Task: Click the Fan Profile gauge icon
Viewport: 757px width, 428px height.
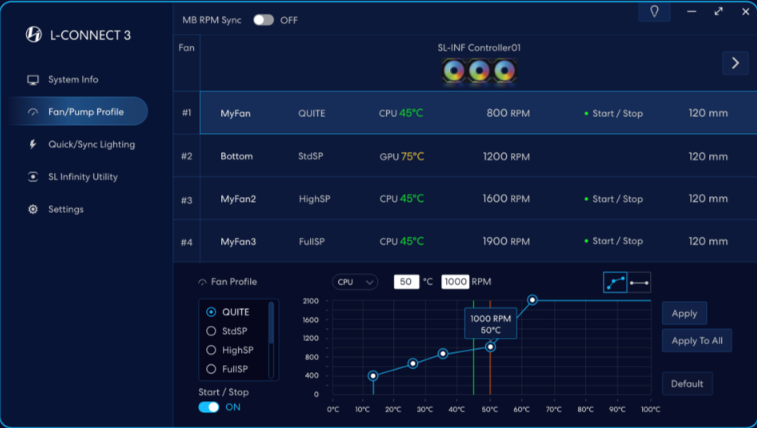Action: pos(202,282)
